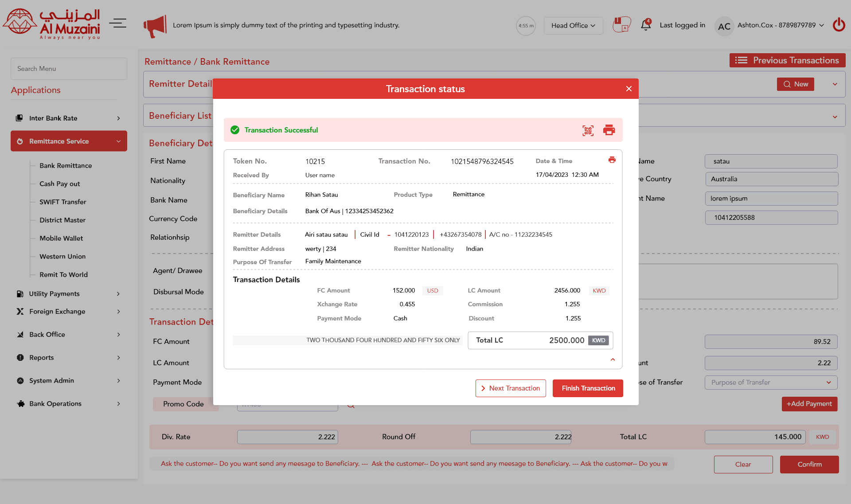Select SWIFT Transfer menu item

tap(63, 202)
